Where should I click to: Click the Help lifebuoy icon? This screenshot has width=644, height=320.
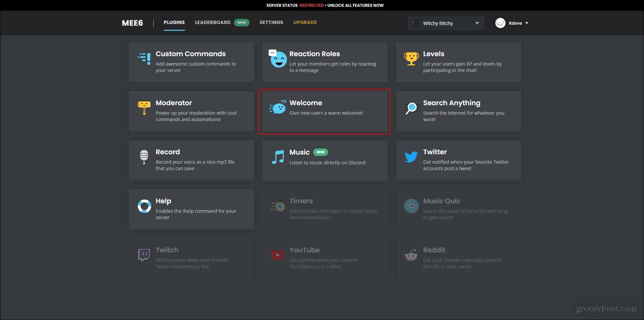pos(144,206)
